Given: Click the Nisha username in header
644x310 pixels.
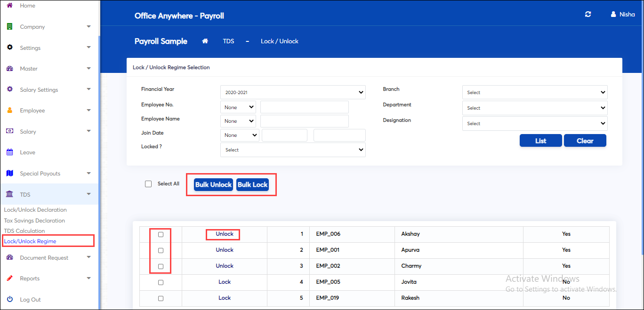Looking at the screenshot, I should [627, 15].
